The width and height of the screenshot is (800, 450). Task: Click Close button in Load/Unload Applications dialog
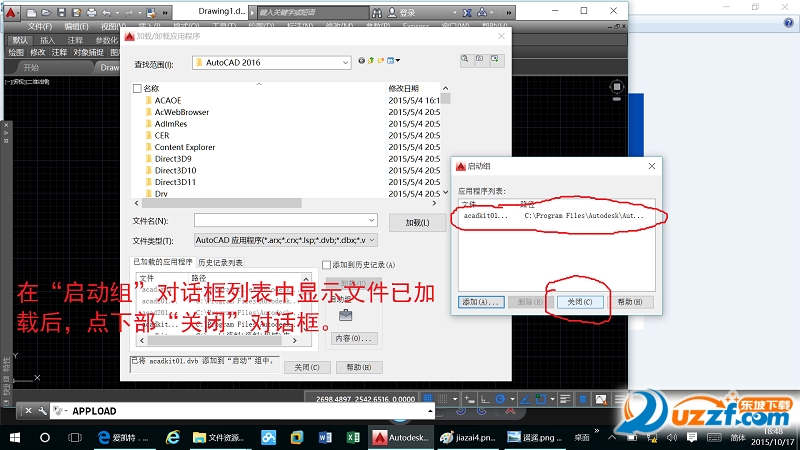[x=307, y=367]
